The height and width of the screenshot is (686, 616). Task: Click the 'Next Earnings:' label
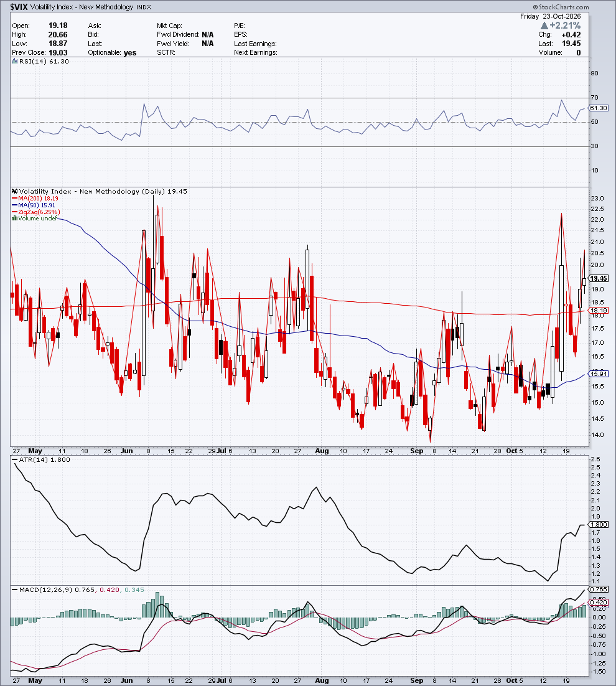coord(255,52)
